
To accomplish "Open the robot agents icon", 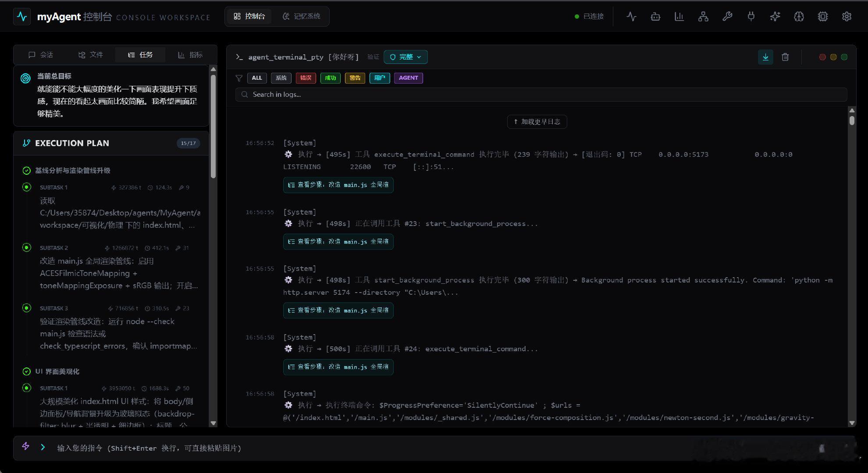I will pyautogui.click(x=655, y=17).
